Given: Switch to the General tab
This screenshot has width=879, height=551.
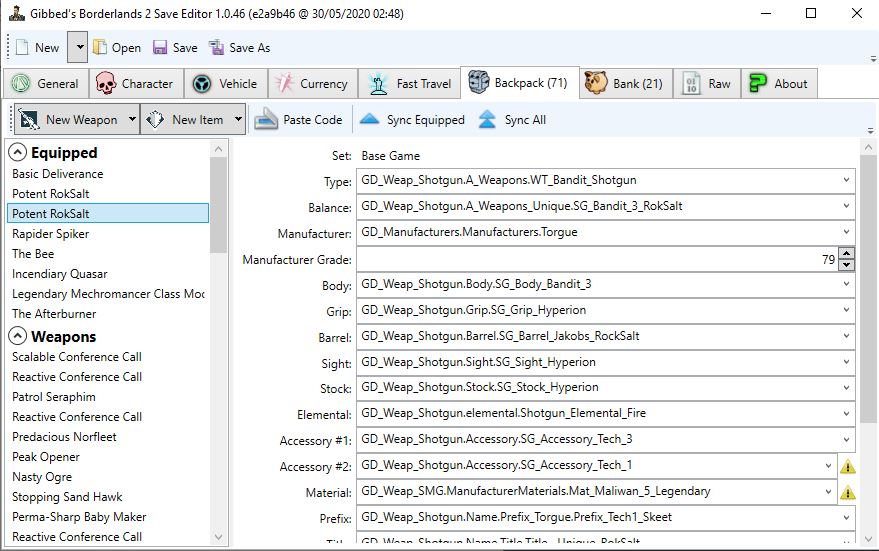Looking at the screenshot, I should (45, 84).
